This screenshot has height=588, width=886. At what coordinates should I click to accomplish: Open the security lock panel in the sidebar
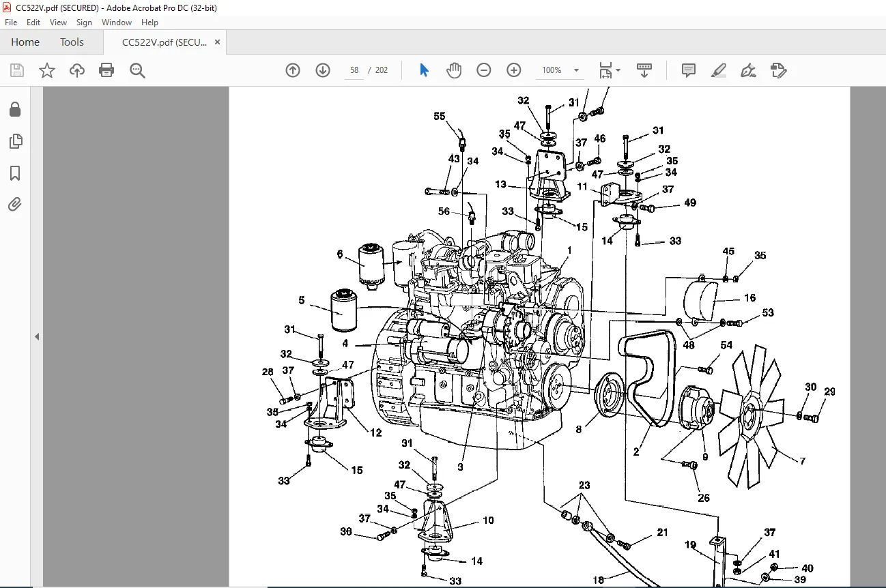[x=15, y=109]
